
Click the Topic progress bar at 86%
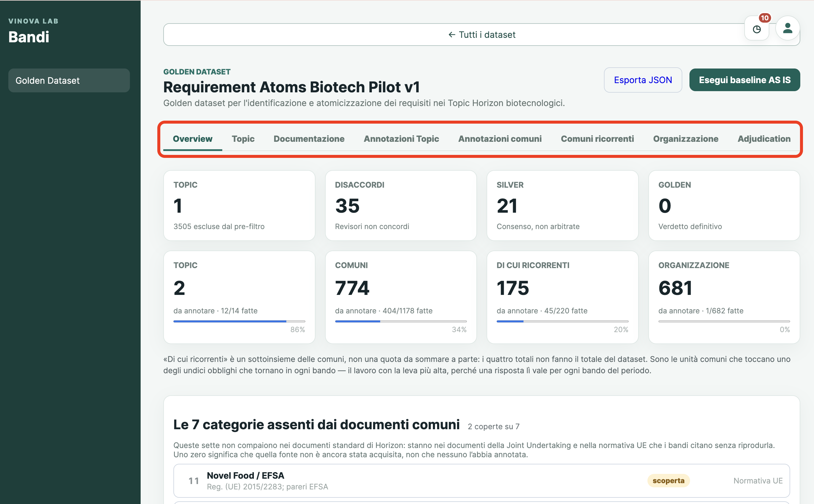pyautogui.click(x=239, y=321)
